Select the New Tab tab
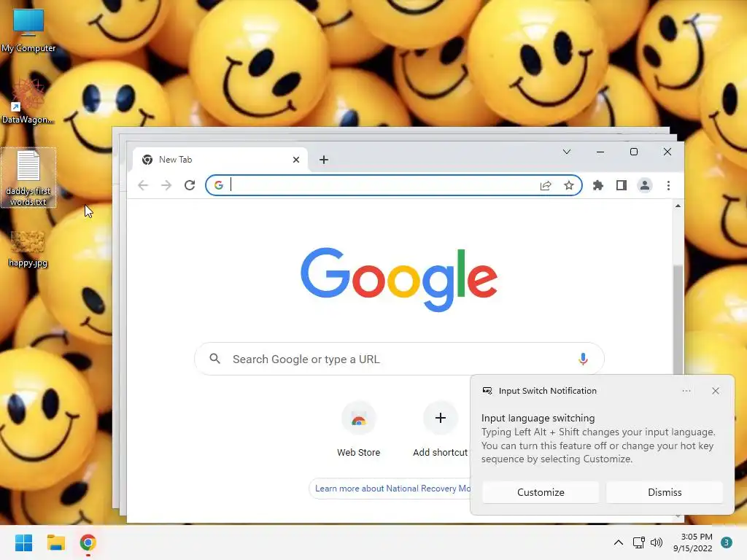This screenshot has height=560, width=747. (x=220, y=160)
